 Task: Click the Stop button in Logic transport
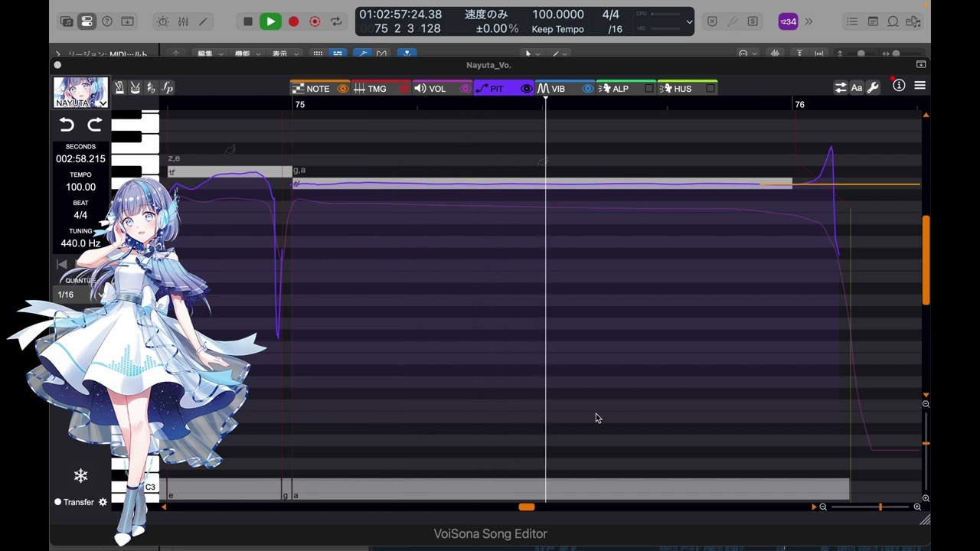(247, 21)
